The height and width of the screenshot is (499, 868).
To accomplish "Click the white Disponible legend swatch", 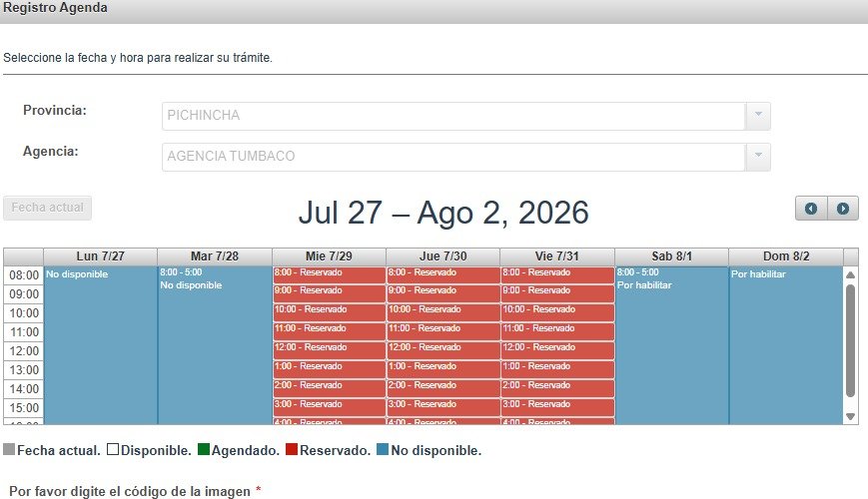I will [x=113, y=449].
